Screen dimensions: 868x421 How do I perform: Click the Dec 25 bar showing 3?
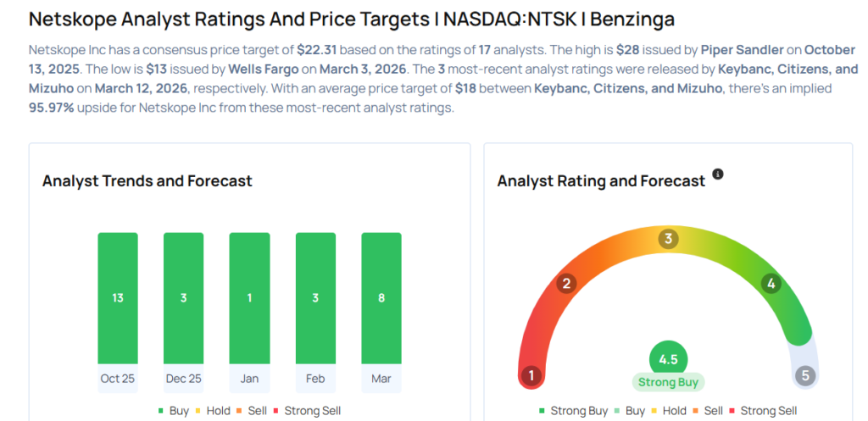click(183, 298)
